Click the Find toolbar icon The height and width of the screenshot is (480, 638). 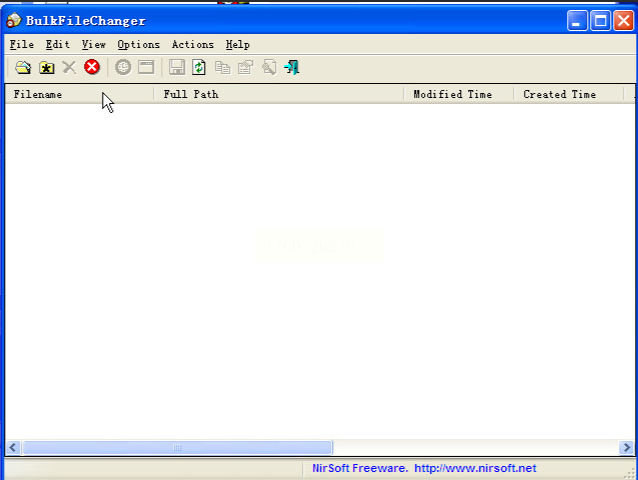coord(269,67)
